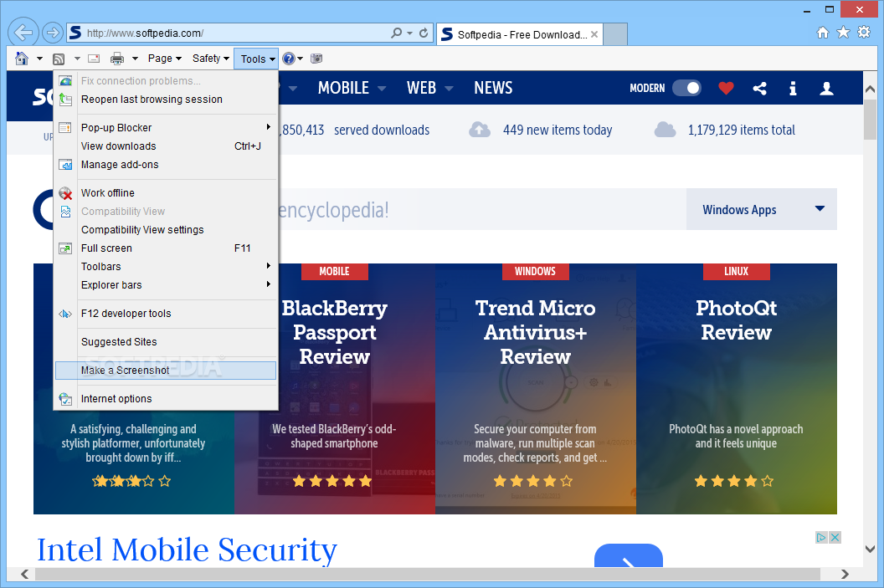Open the Home button dropdown arrow
This screenshot has width=884, height=588.
[39, 59]
